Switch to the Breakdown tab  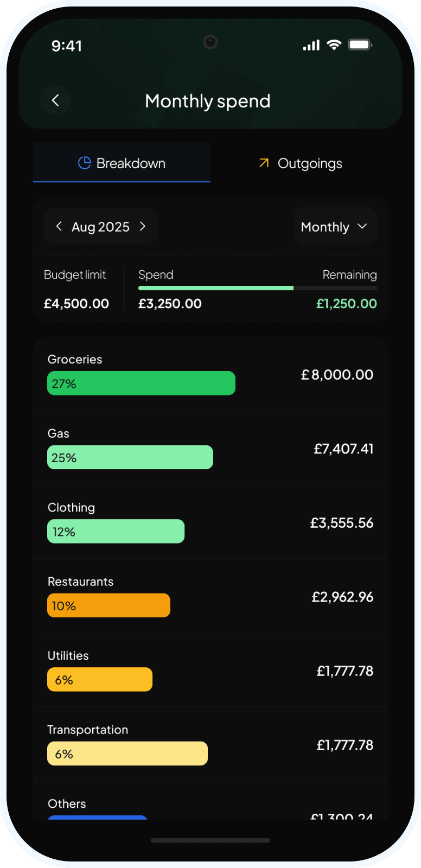(122, 163)
